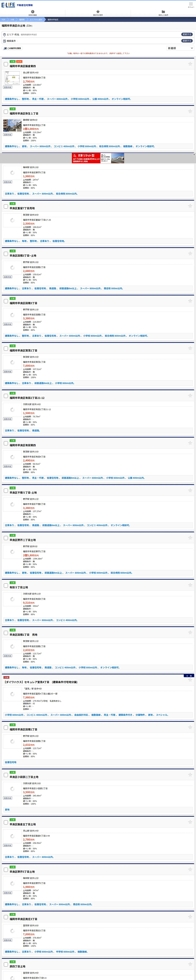The width and height of the screenshot is (196, 980).
Task: Open 検討中の物件 star icon in header
Action: 98,12
